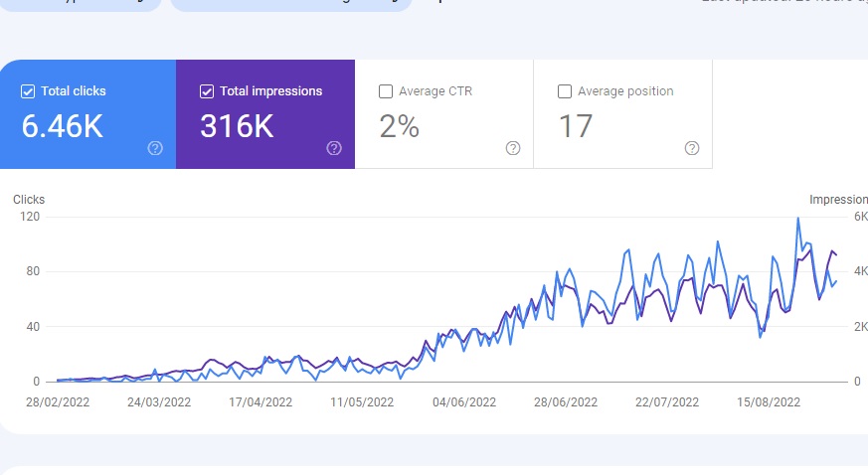Click the 28/02/2022 date label
The height and width of the screenshot is (475, 868).
(x=60, y=402)
